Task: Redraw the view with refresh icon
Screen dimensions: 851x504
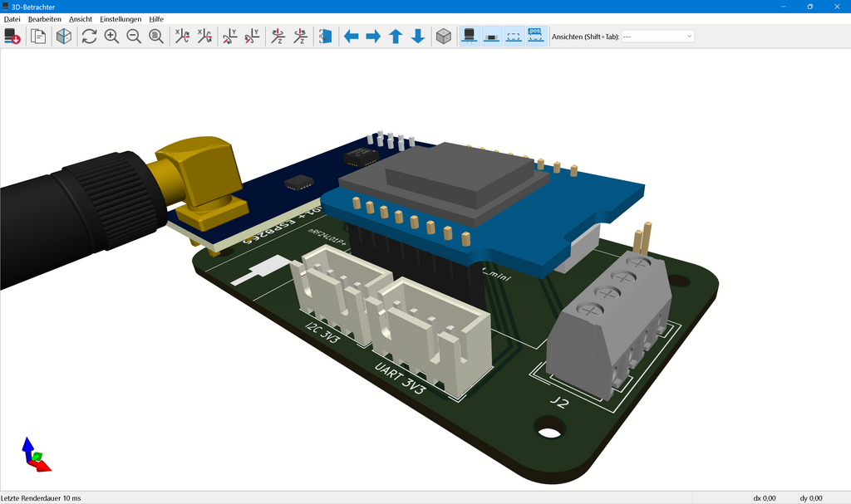Action: [x=89, y=37]
